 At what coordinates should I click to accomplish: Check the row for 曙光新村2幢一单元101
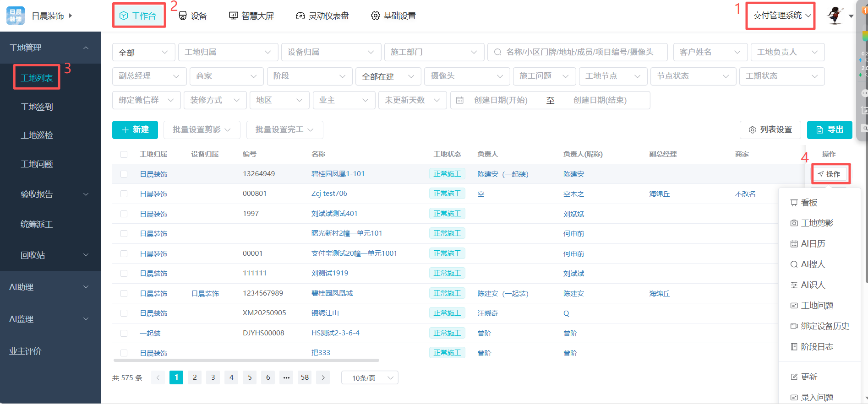click(x=124, y=233)
